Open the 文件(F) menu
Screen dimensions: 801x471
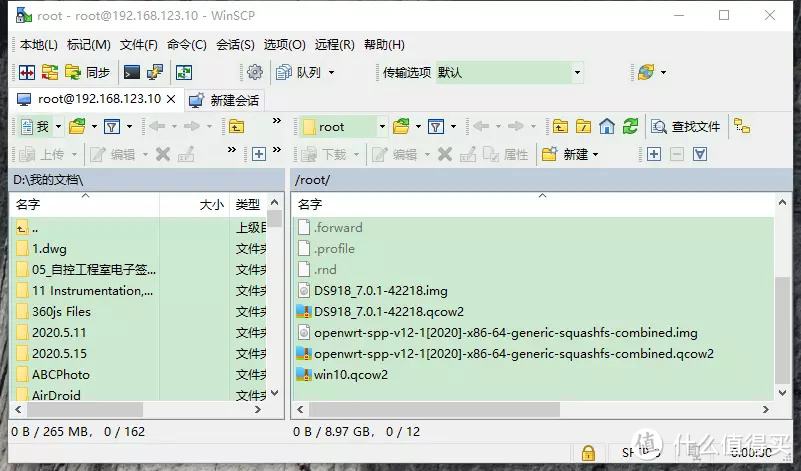[x=138, y=45]
